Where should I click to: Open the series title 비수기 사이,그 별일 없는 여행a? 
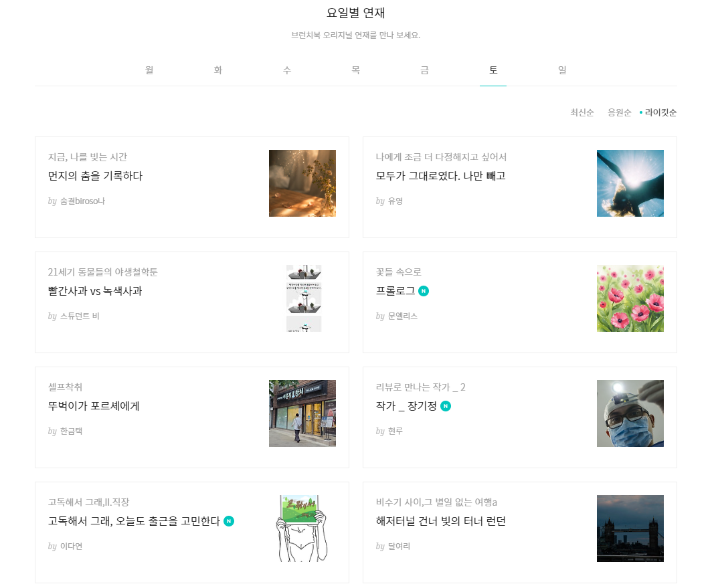pos(436,502)
